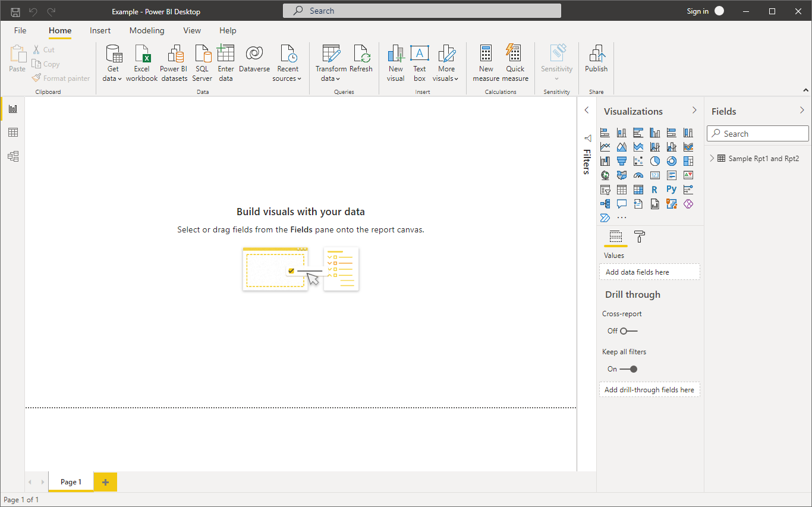Open the Report view in sidebar
The image size is (812, 507).
coord(12,109)
